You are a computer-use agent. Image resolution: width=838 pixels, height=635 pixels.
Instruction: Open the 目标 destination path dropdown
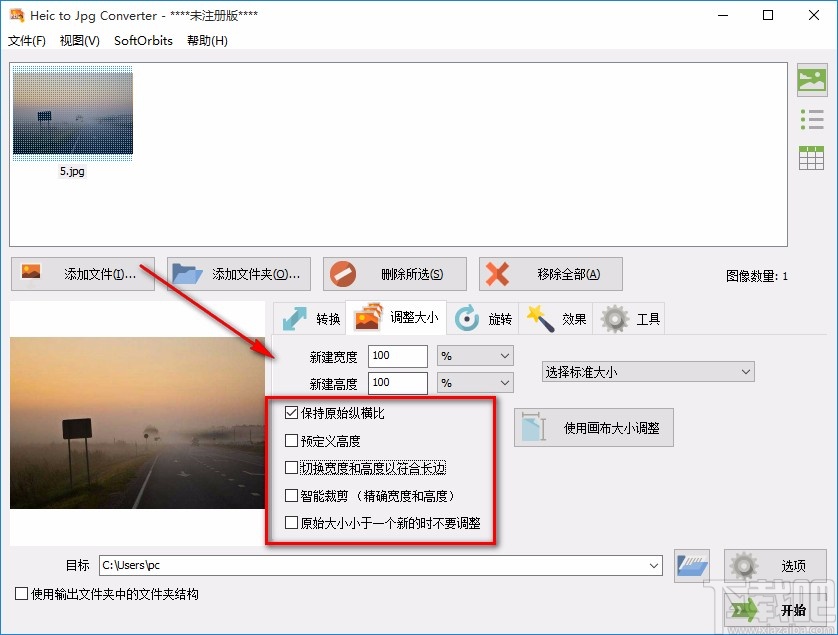[655, 565]
